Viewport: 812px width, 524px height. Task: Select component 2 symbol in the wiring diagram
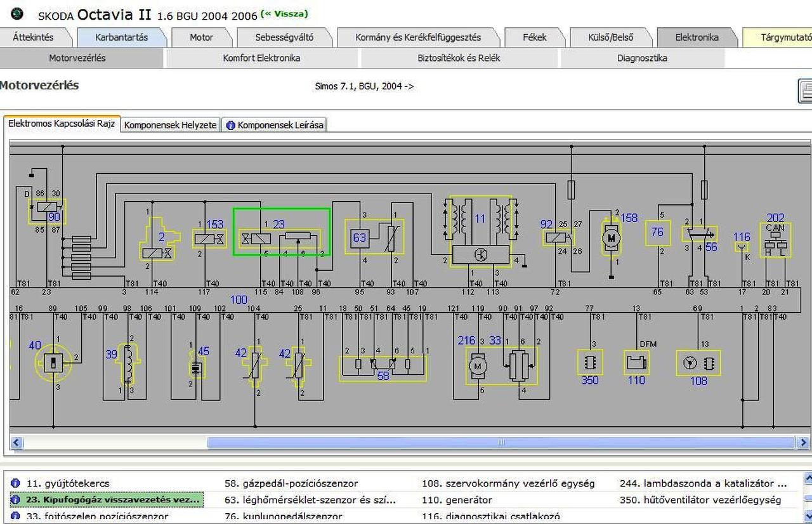pyautogui.click(x=160, y=239)
